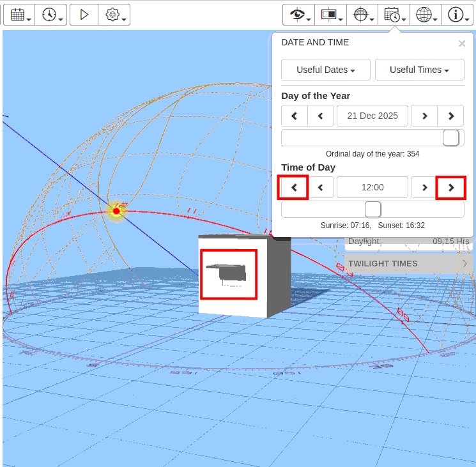The height and width of the screenshot is (467, 476).
Task: Open the clock time toolbar menu
Action: (x=51, y=15)
